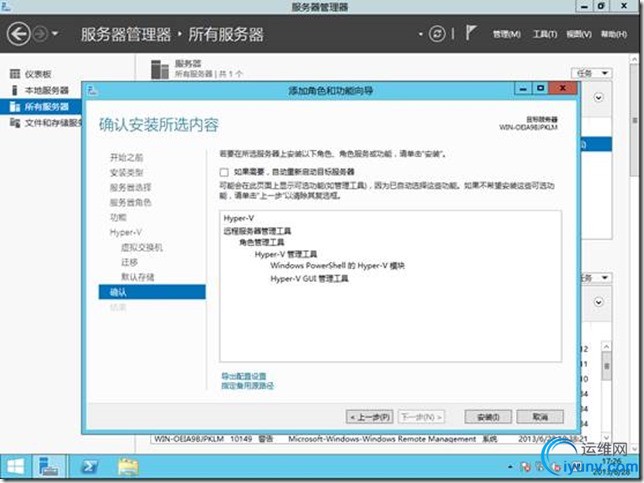Click the Server Manager main vertical scrollbar
Image resolution: width=644 pixels, height=483 pixels.
tap(634, 119)
